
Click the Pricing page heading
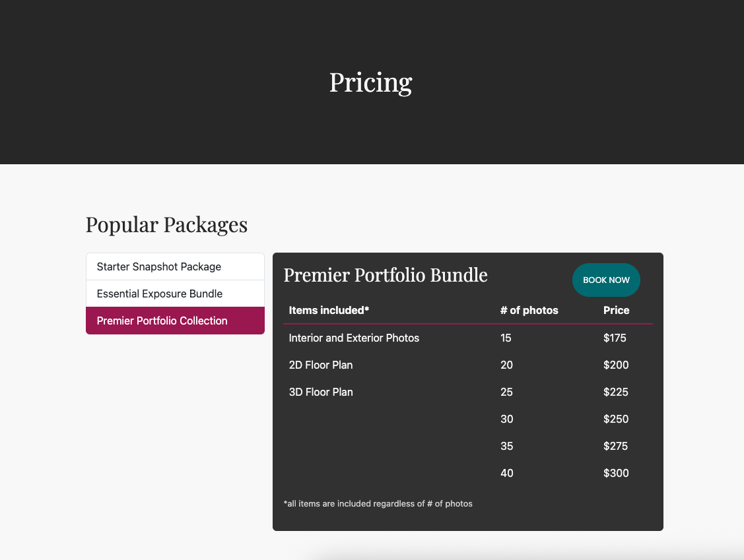pos(370,82)
